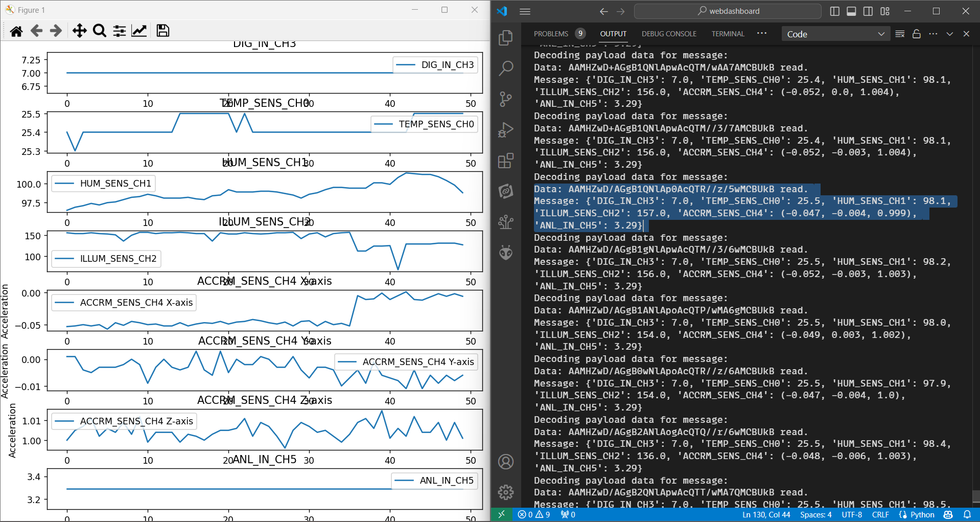
Task: Open the Output panel's more actions ellipsis
Action: 933,34
